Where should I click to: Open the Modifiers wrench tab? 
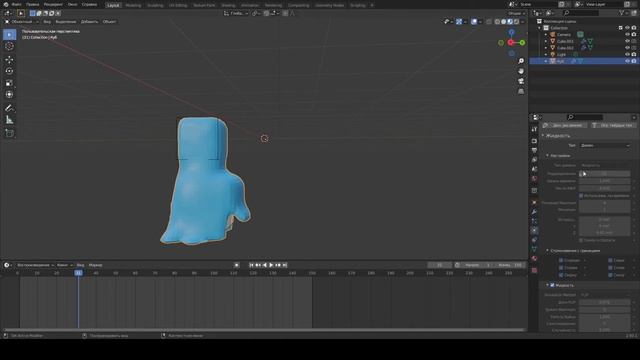click(534, 212)
